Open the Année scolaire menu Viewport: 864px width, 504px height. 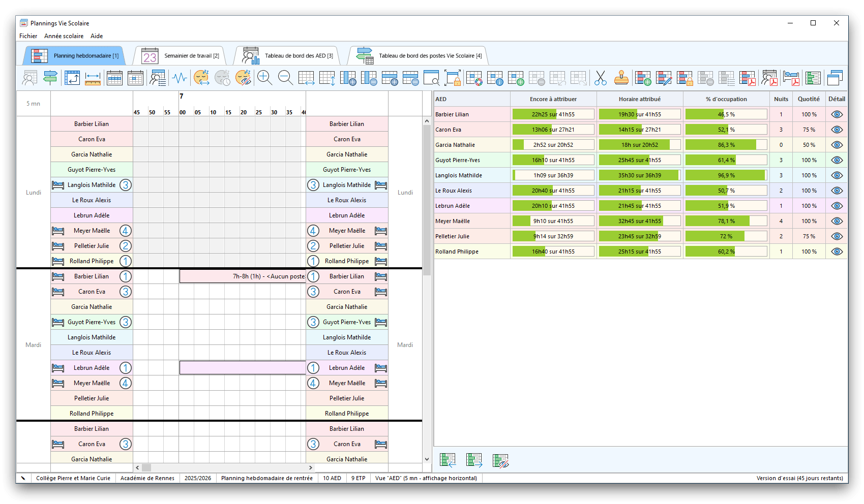[64, 36]
